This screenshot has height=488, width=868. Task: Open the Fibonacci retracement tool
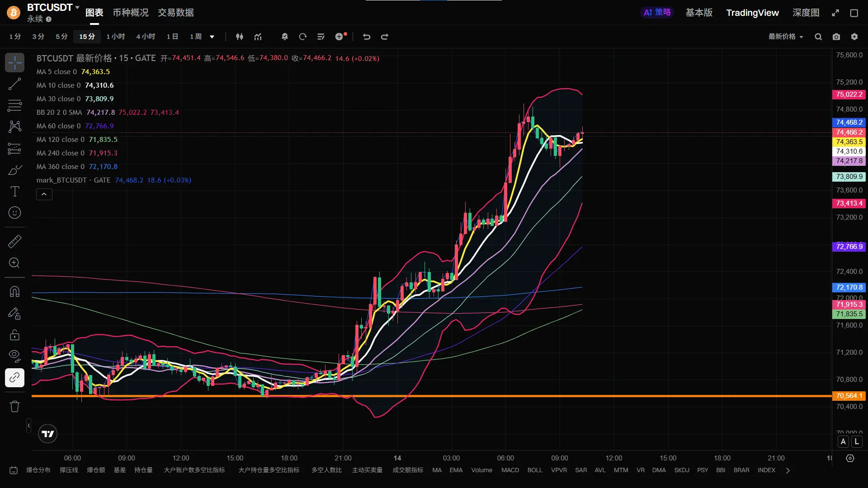[x=14, y=105]
